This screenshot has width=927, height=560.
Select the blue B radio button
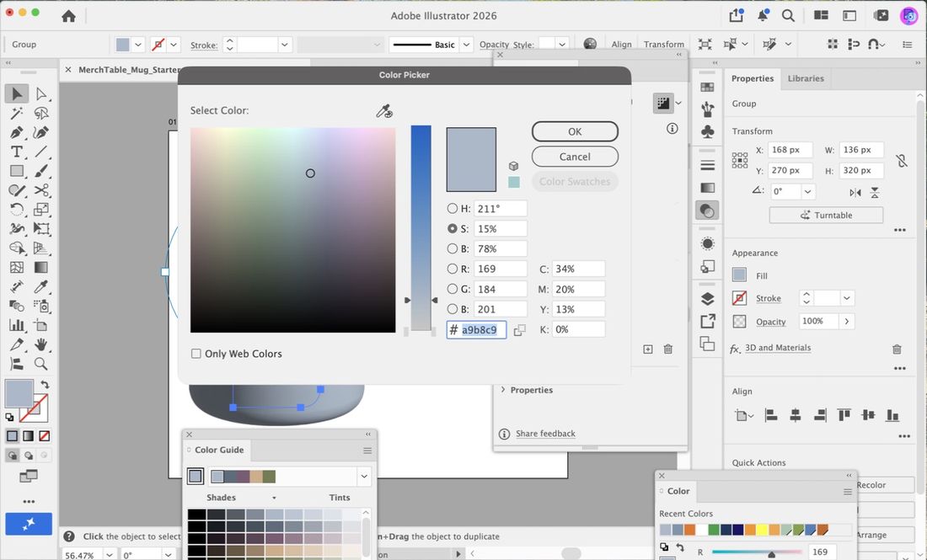coord(453,309)
